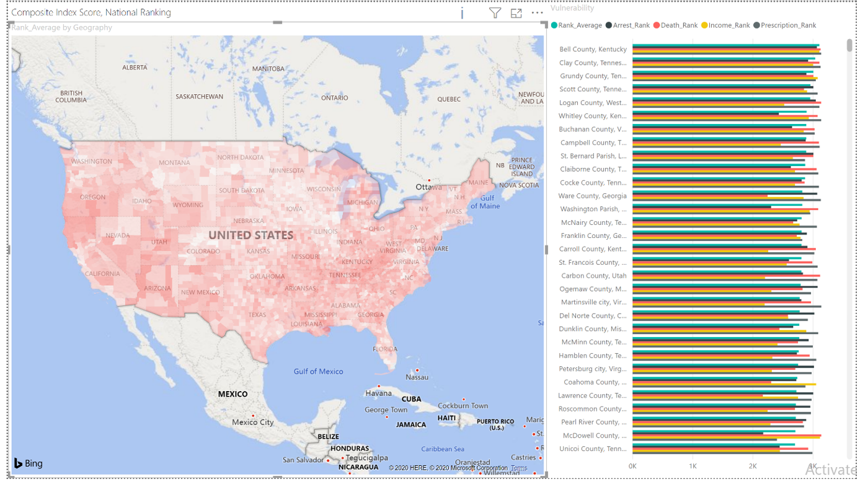The image size is (868, 492).
Task: Select Cocke County, Tennessee label
Action: [593, 183]
